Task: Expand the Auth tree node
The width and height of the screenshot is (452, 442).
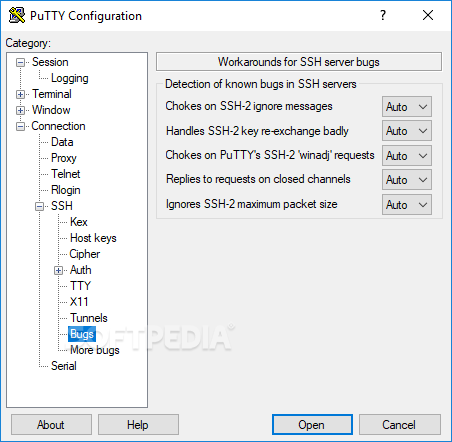Action: click(x=58, y=270)
